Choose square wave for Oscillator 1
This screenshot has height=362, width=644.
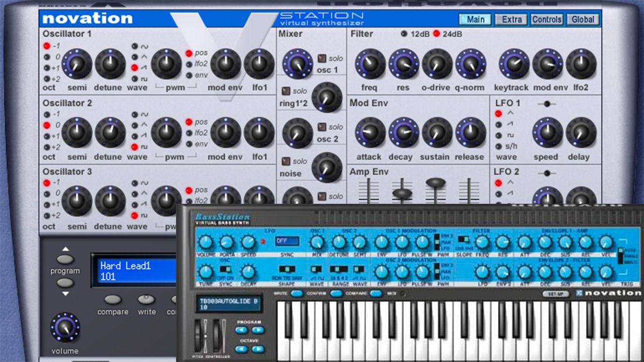point(134,79)
